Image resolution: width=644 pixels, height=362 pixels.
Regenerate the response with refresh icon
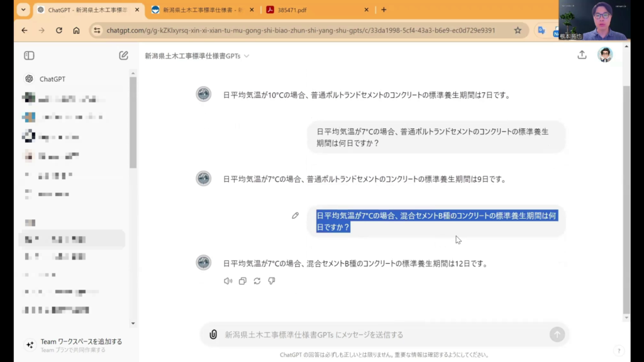257,281
